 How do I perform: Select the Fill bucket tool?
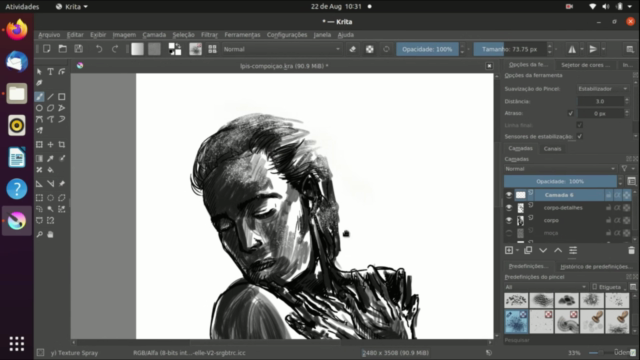50,170
